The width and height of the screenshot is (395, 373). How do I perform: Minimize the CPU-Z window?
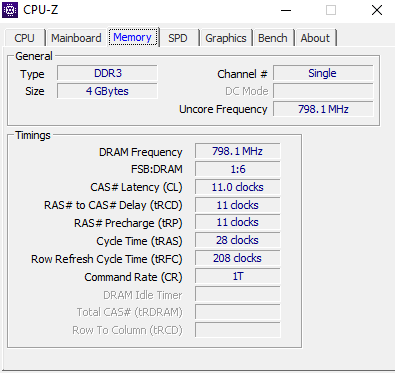(286, 10)
